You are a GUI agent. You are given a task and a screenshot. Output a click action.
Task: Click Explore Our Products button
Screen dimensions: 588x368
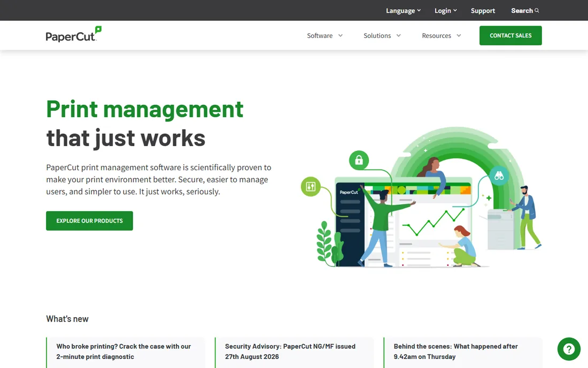pyautogui.click(x=89, y=220)
